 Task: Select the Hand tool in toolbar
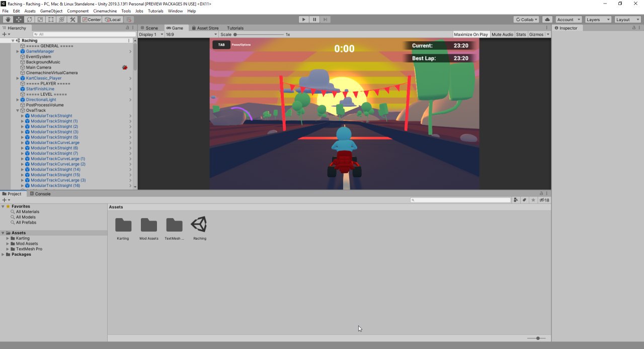click(x=8, y=20)
